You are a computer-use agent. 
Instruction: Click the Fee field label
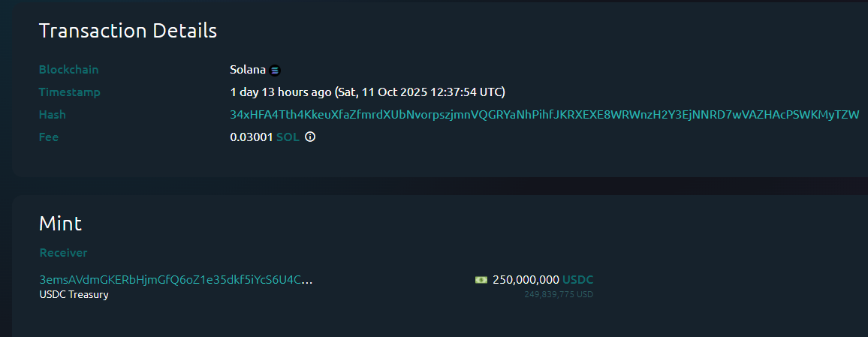49,137
